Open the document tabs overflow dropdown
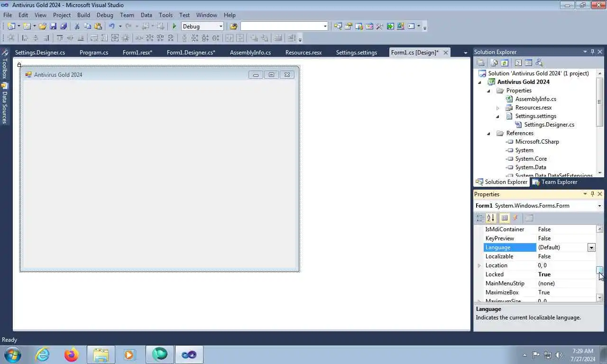The width and height of the screenshot is (607, 364). click(465, 53)
